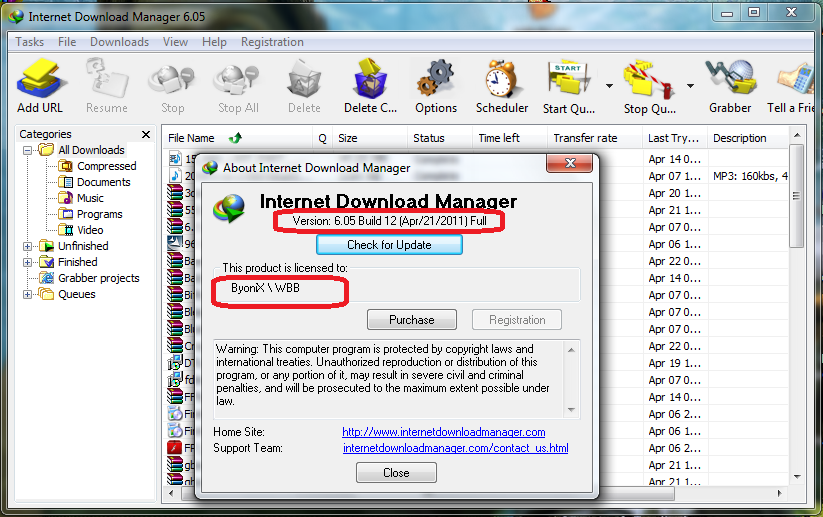The width and height of the screenshot is (823, 517).
Task: Expand the Finished tree node
Action: click(x=27, y=262)
